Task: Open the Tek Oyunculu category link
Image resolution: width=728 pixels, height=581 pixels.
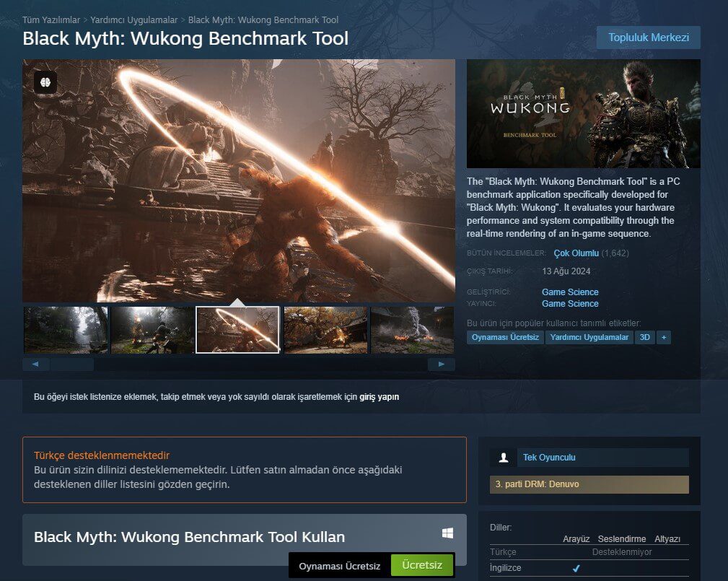Action: pos(549,458)
